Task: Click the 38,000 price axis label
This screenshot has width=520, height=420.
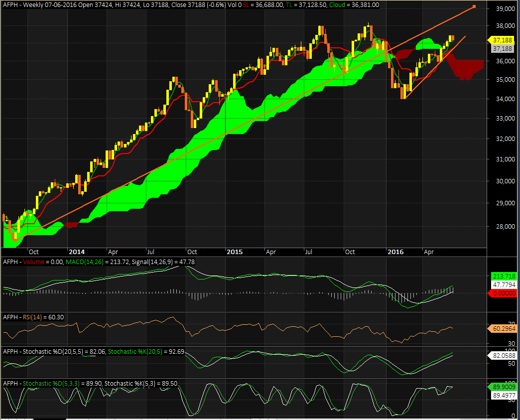Action: point(506,26)
